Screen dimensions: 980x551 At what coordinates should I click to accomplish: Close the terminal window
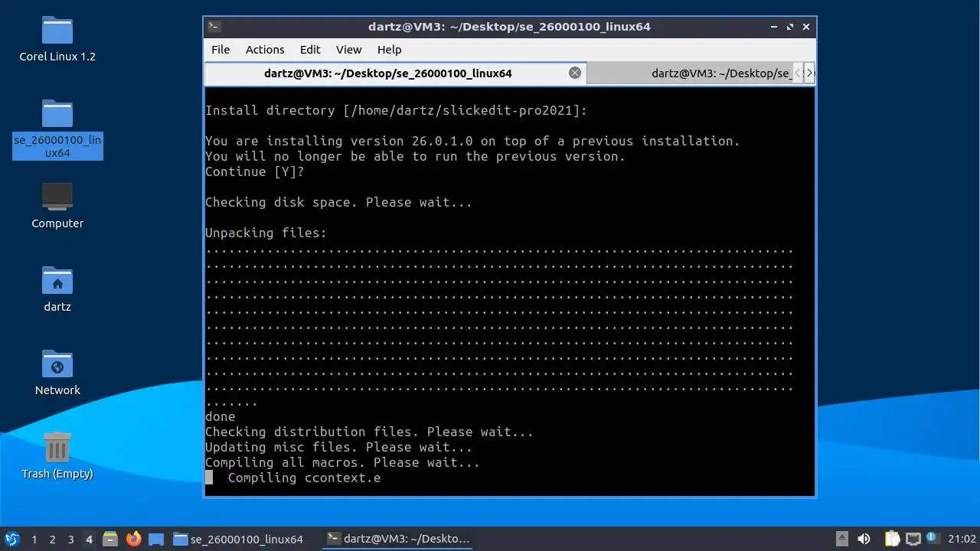click(806, 26)
